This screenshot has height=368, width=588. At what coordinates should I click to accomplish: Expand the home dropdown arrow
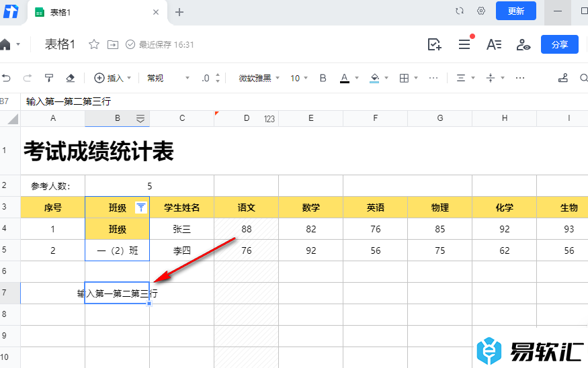click(18, 44)
